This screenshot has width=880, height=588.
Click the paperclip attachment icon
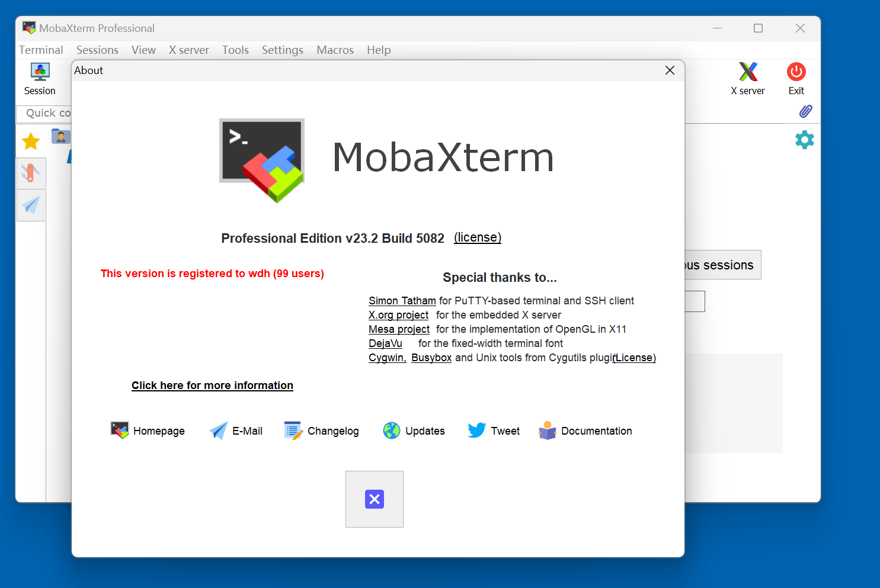[x=805, y=111]
